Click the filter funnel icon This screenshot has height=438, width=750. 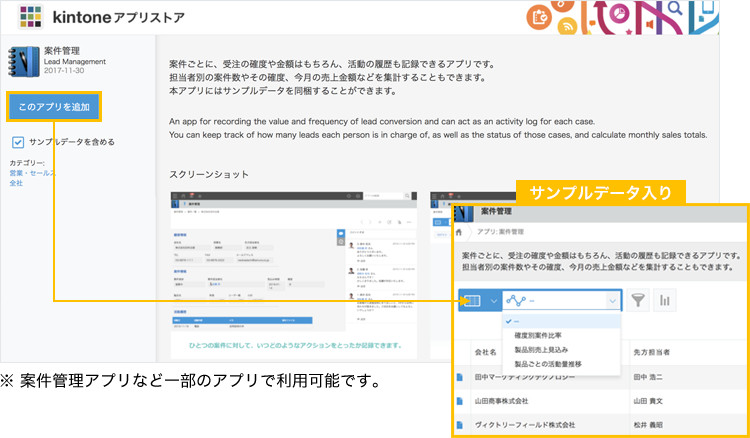[638, 300]
